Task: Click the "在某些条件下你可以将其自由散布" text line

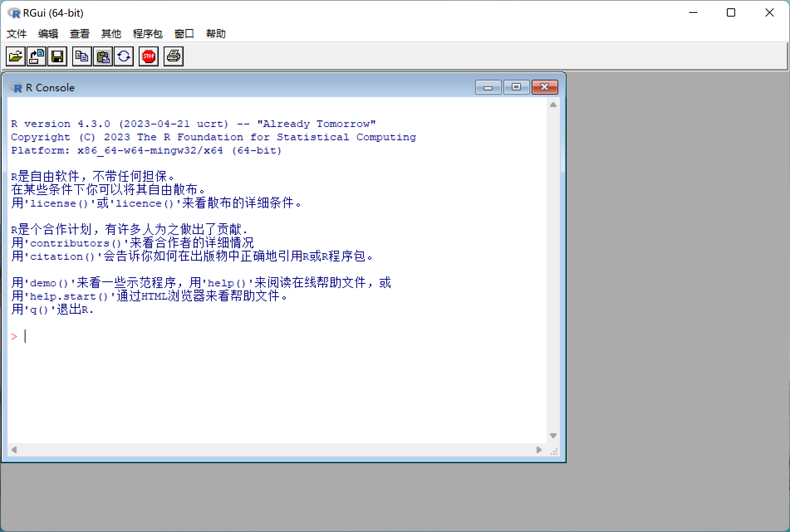Action: click(x=109, y=190)
